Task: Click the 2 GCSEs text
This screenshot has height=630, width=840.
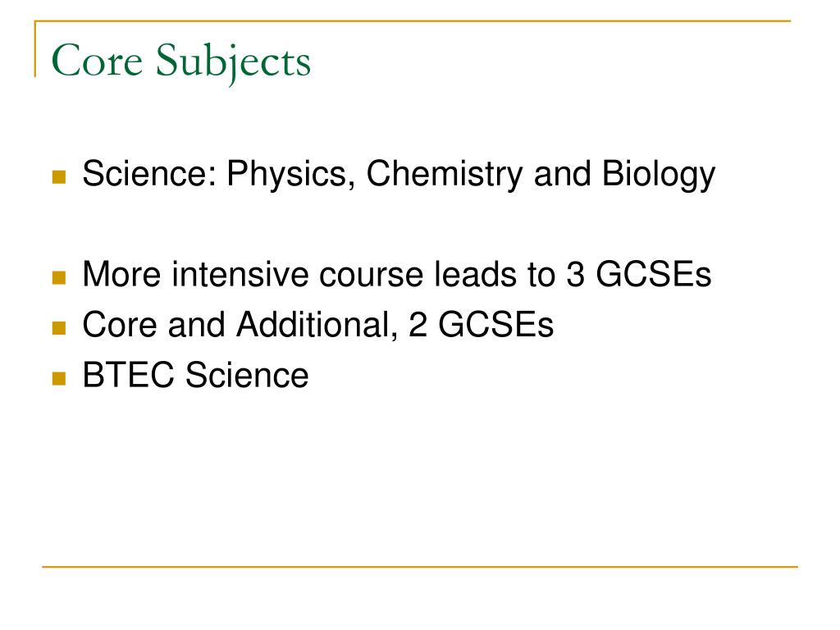Action: coord(481,325)
